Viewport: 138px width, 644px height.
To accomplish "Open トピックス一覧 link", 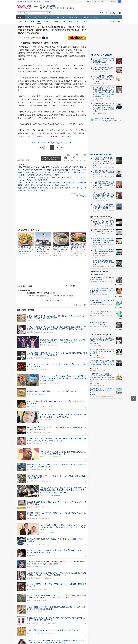I will click(115, 21).
